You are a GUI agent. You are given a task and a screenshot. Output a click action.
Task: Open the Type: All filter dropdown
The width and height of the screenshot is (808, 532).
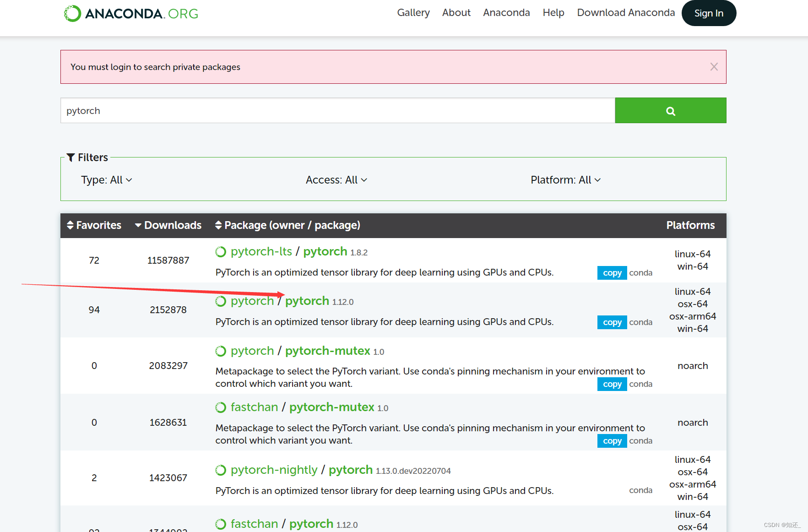point(106,180)
